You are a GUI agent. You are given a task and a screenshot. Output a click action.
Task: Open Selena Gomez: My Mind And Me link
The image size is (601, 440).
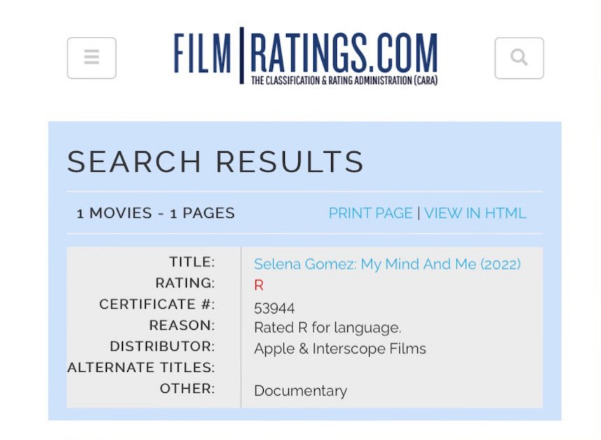point(387,264)
